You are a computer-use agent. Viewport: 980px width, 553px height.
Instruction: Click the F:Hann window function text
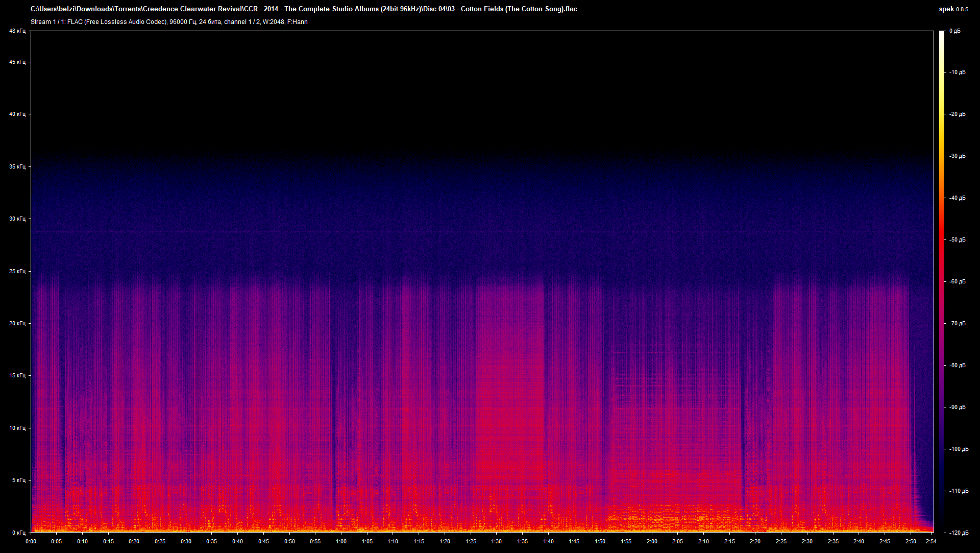pyautogui.click(x=298, y=22)
